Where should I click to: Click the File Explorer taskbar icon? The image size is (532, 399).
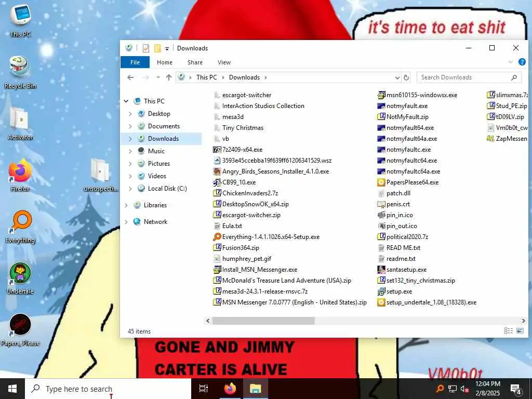pyautogui.click(x=255, y=389)
